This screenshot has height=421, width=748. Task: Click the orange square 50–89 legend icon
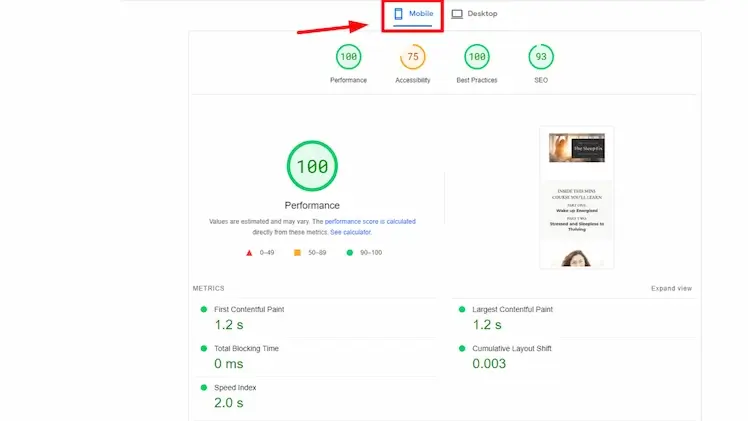pyautogui.click(x=297, y=253)
